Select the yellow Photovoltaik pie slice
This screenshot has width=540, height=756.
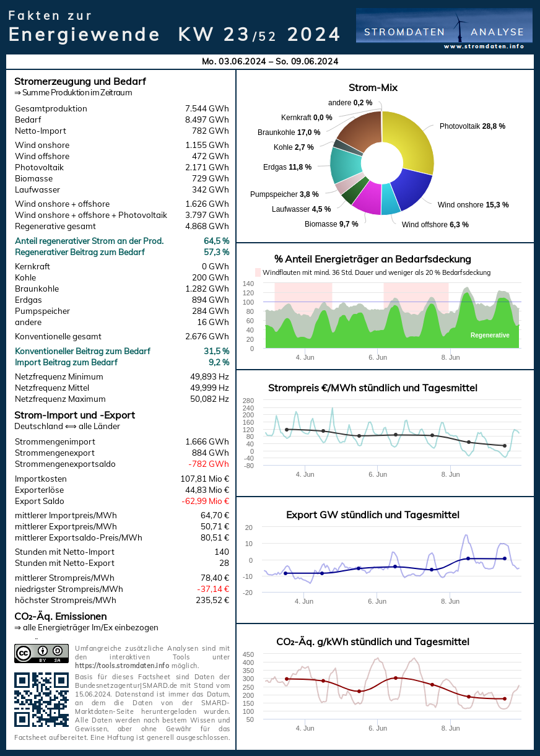(410, 139)
